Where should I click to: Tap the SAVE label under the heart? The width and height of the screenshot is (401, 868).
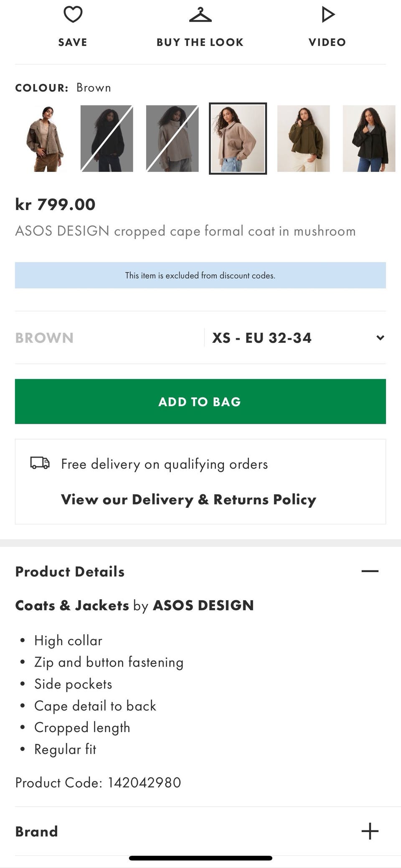click(x=73, y=42)
